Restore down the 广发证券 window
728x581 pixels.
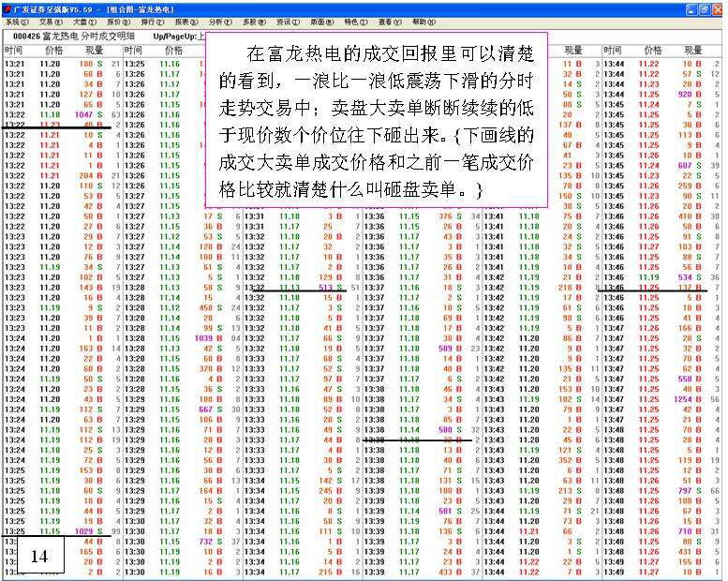point(704,9)
